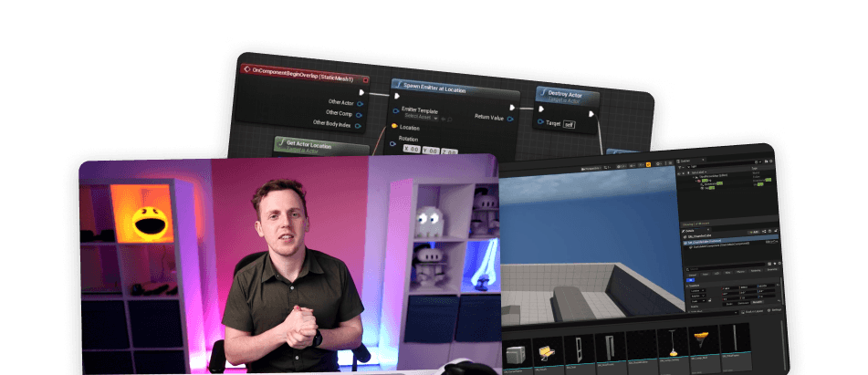Viewport: 868px width, 375px height.
Task: Click the red delegate pin on OnComponentBeginOverlap
Action: (365, 80)
